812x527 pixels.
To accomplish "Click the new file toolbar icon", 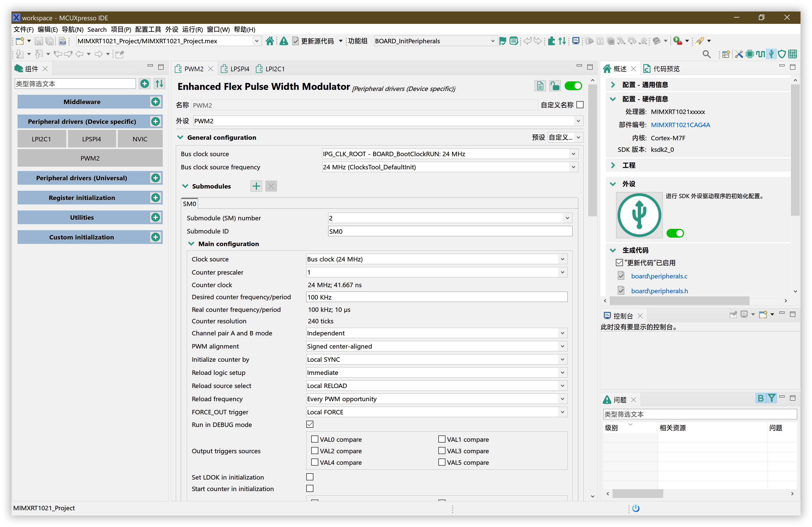I will coord(20,41).
